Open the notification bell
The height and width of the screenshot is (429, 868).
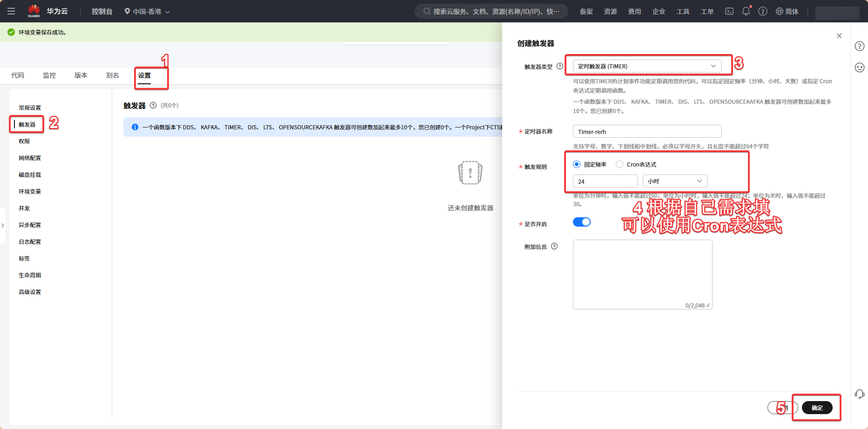point(746,11)
